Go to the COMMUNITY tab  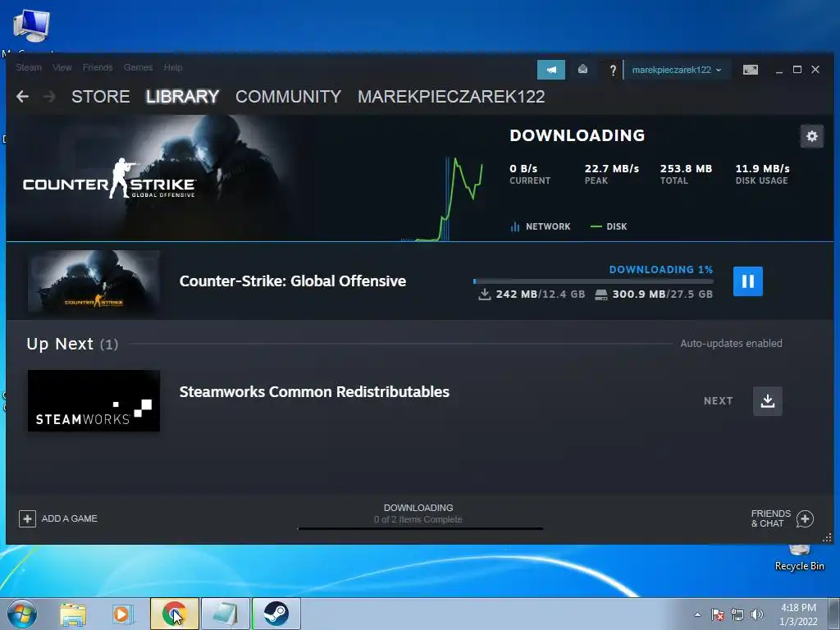tap(288, 97)
